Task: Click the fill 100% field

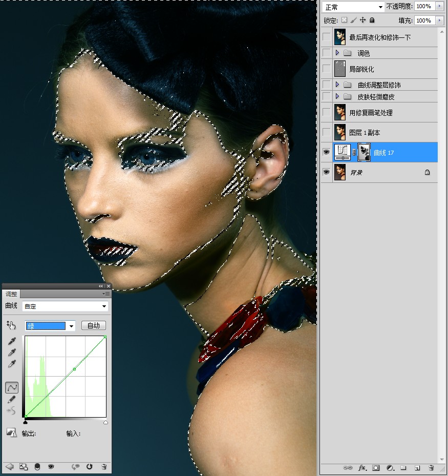Action: coord(424,20)
